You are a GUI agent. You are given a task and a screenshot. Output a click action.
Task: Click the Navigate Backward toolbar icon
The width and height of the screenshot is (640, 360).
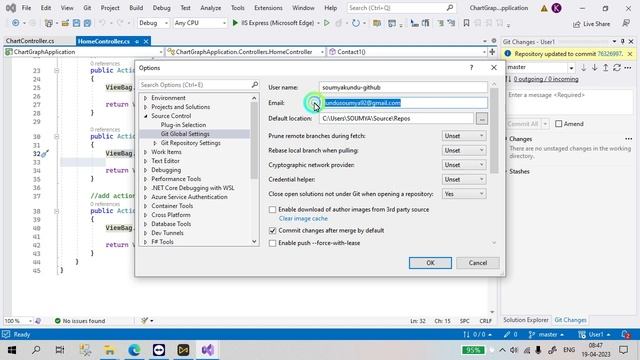tap(16, 23)
